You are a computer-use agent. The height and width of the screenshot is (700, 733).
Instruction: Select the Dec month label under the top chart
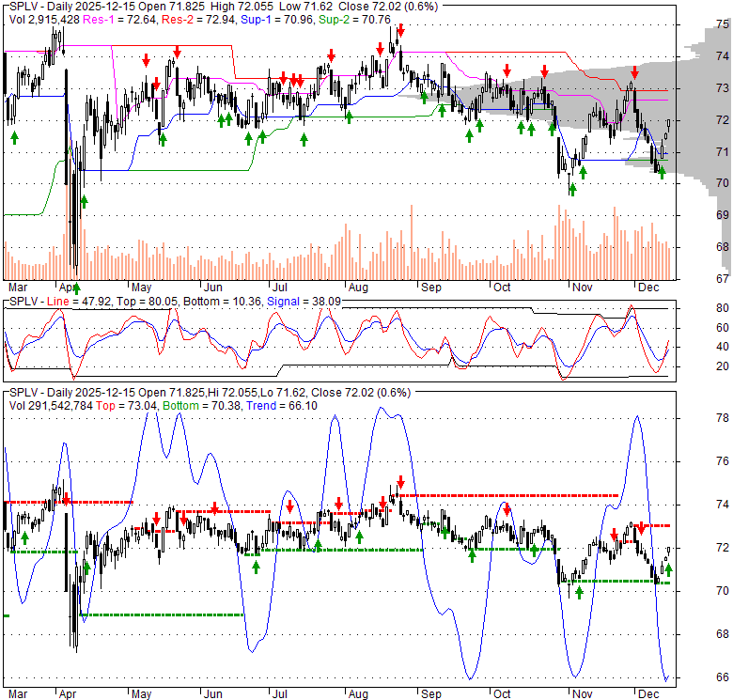(648, 288)
